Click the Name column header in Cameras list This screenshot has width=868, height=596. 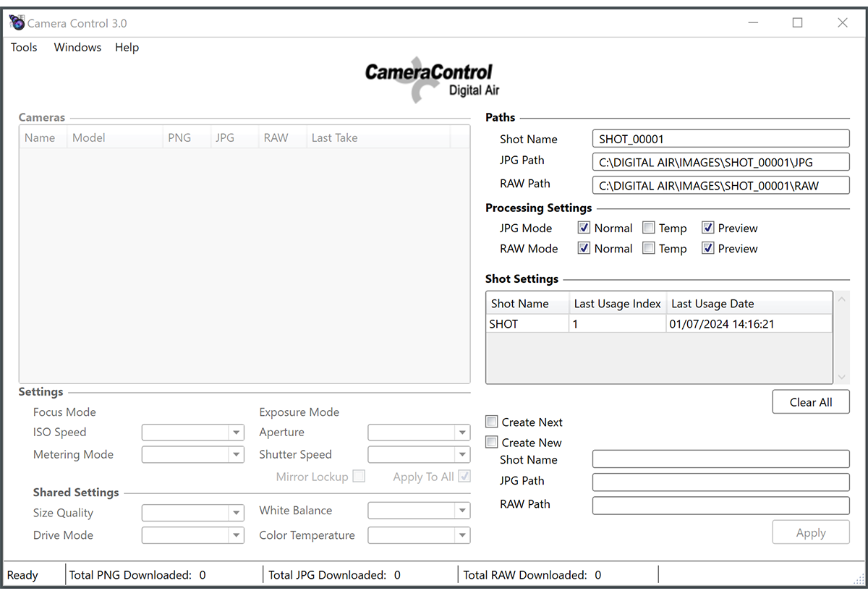click(43, 137)
